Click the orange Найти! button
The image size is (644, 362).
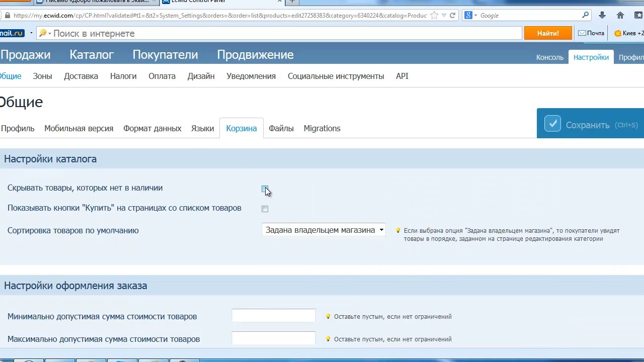[x=547, y=33]
